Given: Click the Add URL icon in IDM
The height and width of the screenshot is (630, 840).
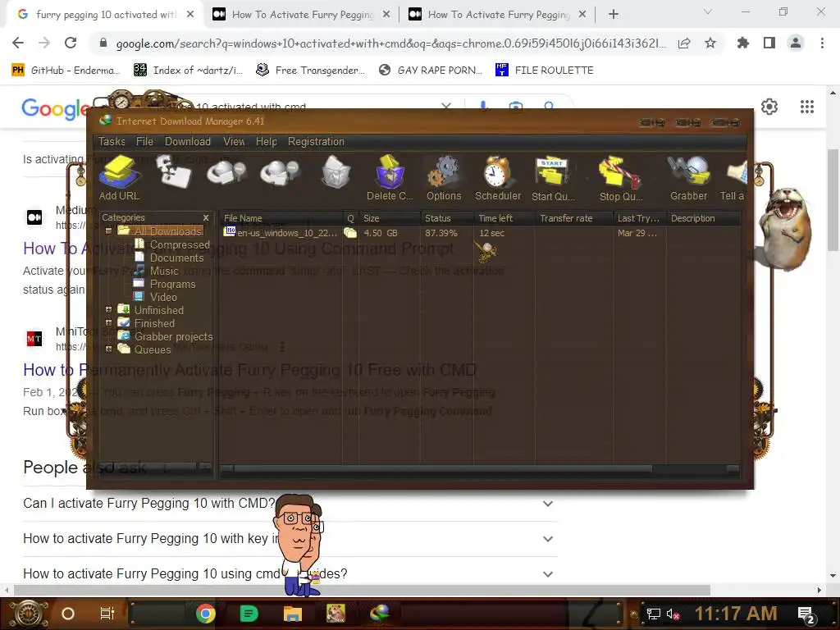Looking at the screenshot, I should click(119, 172).
